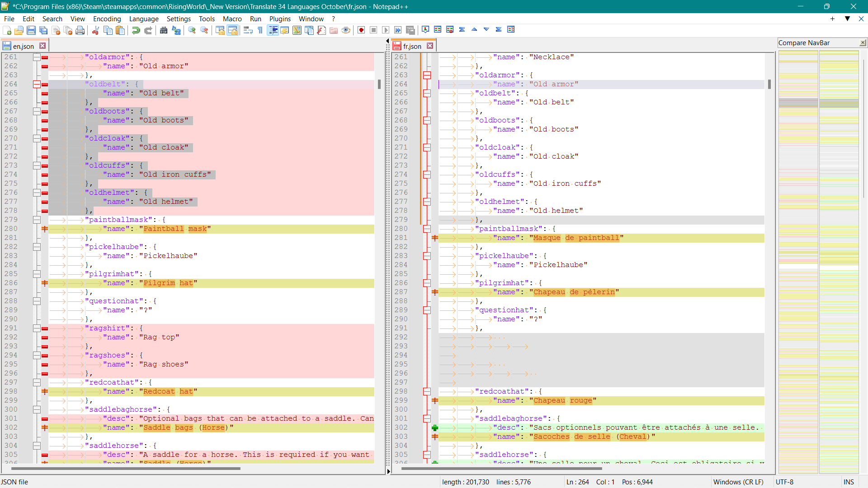Collapse the "saddlebaghorse" fold in en.json

[37, 410]
